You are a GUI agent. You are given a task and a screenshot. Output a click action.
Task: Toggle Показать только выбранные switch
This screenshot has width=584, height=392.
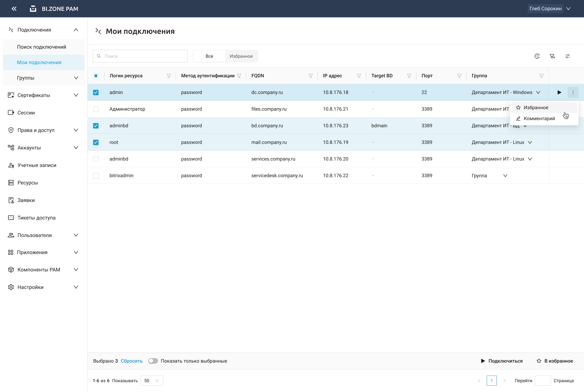[x=153, y=361]
